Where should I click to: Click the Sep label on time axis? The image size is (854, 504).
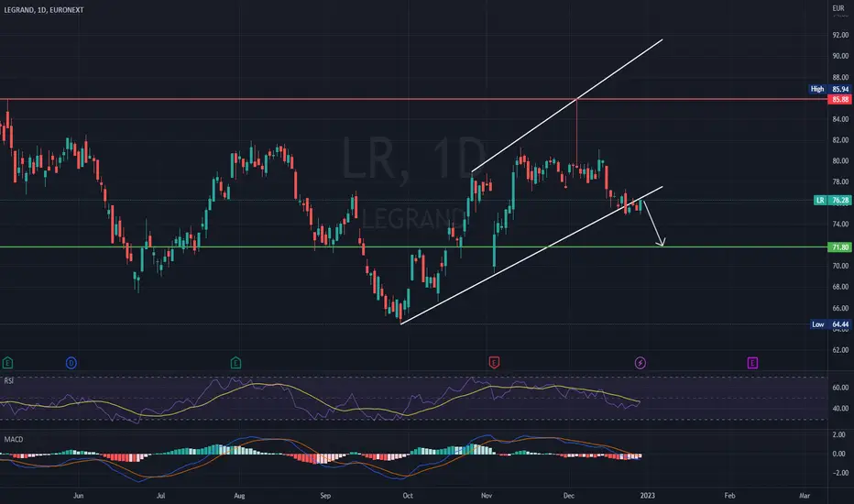(325, 496)
